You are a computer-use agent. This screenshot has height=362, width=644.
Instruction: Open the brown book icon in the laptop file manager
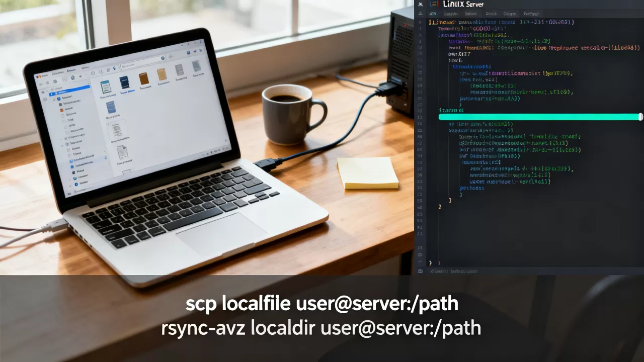144,78
